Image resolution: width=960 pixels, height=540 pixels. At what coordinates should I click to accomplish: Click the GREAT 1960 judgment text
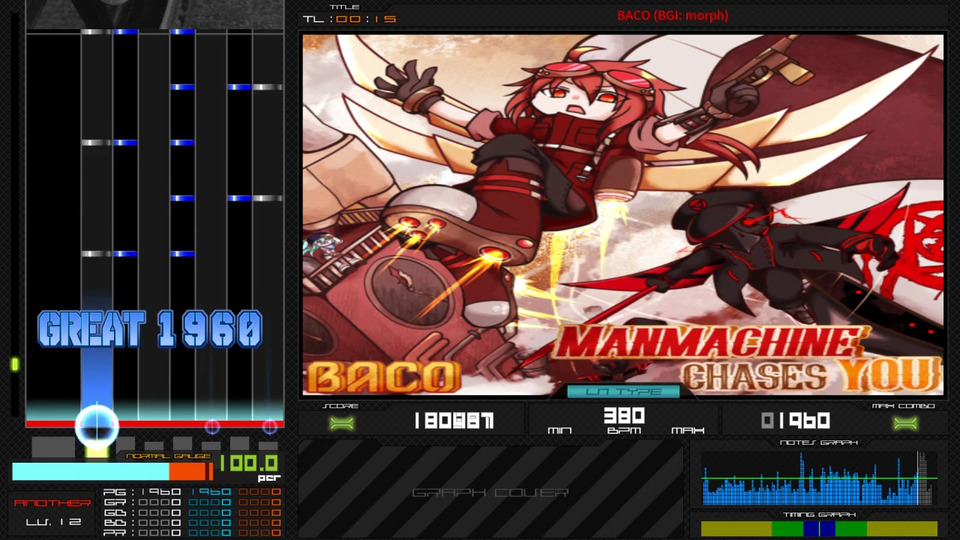(x=150, y=329)
